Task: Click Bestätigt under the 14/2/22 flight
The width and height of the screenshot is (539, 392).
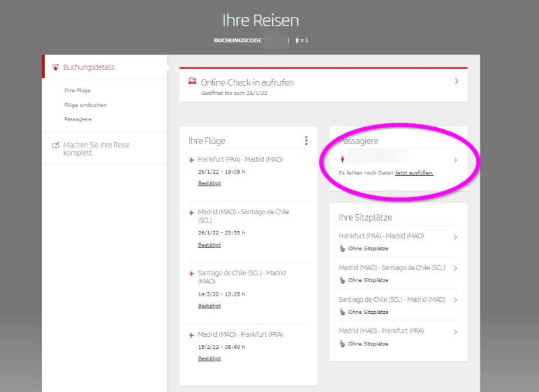Action: pyautogui.click(x=209, y=306)
